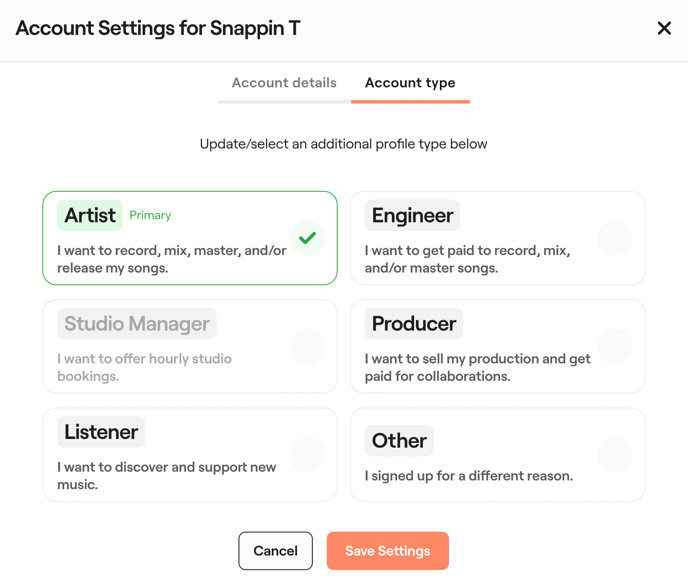The width and height of the screenshot is (688, 587).
Task: Click the Engineer label badge
Action: pos(412,215)
